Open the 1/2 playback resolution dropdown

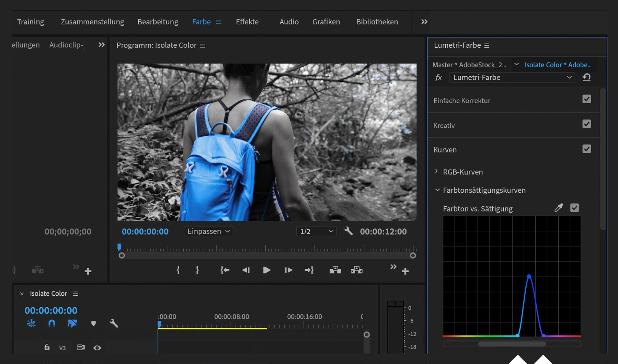pos(316,231)
